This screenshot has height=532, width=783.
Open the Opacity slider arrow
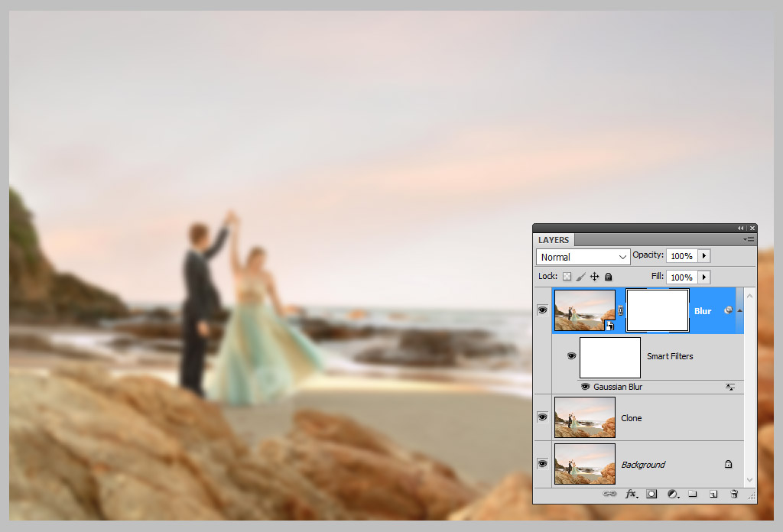(704, 256)
